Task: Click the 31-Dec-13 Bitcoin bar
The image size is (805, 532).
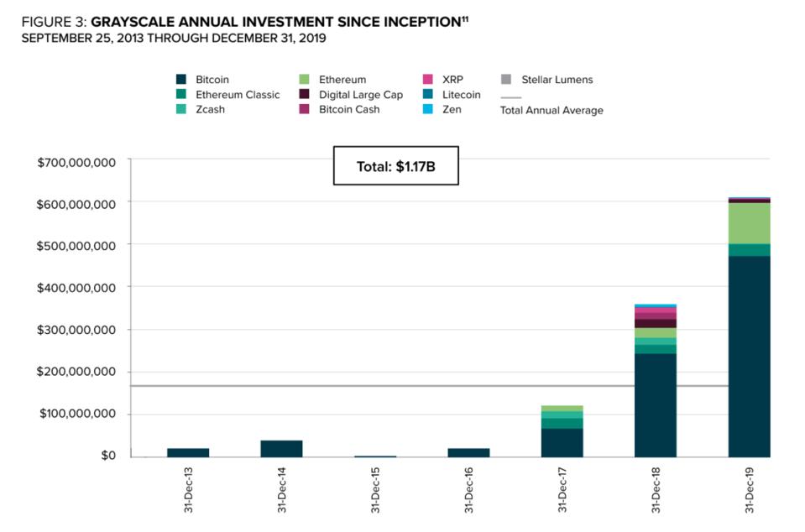Action: [188, 453]
